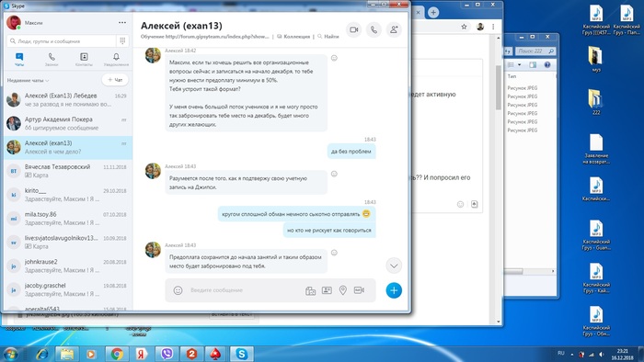Image resolution: width=644 pixels, height=362 pixels.
Task: Open the johnkrause2 conversation
Action: pyautogui.click(x=68, y=266)
